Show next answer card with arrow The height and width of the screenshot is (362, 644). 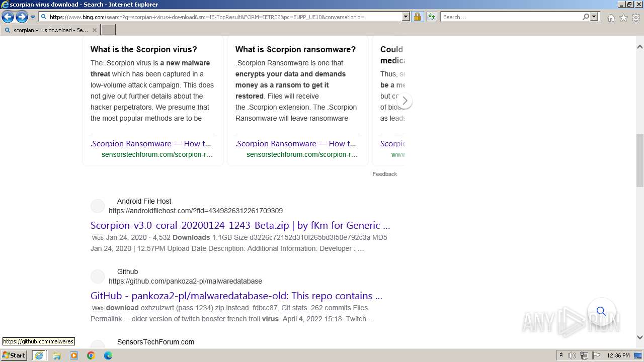tap(405, 101)
